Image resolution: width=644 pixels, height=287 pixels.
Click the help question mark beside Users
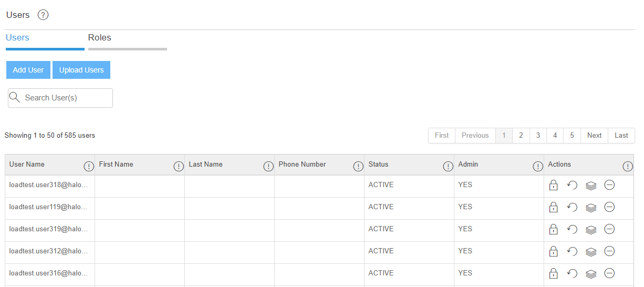(x=43, y=15)
